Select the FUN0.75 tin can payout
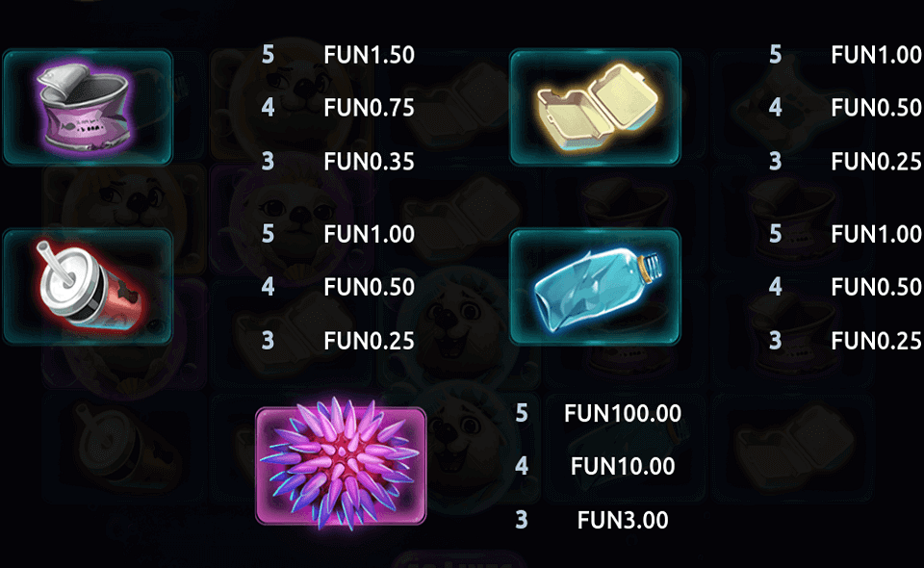Image resolution: width=924 pixels, height=568 pixels. (369, 108)
